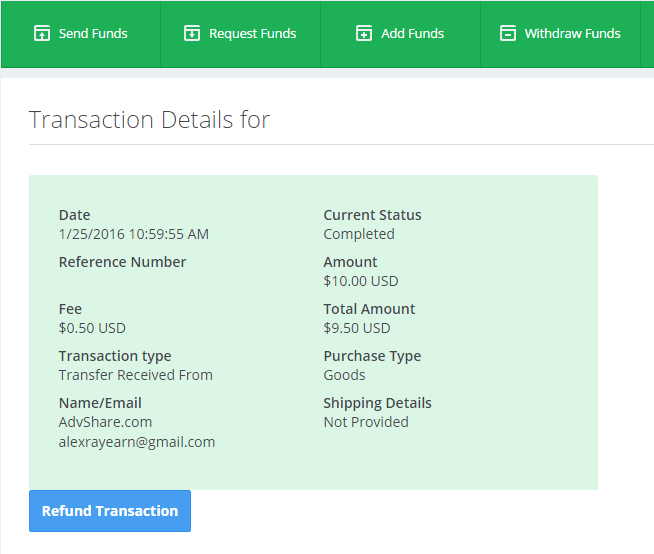Click the AdvShare.com sender name

105,422
